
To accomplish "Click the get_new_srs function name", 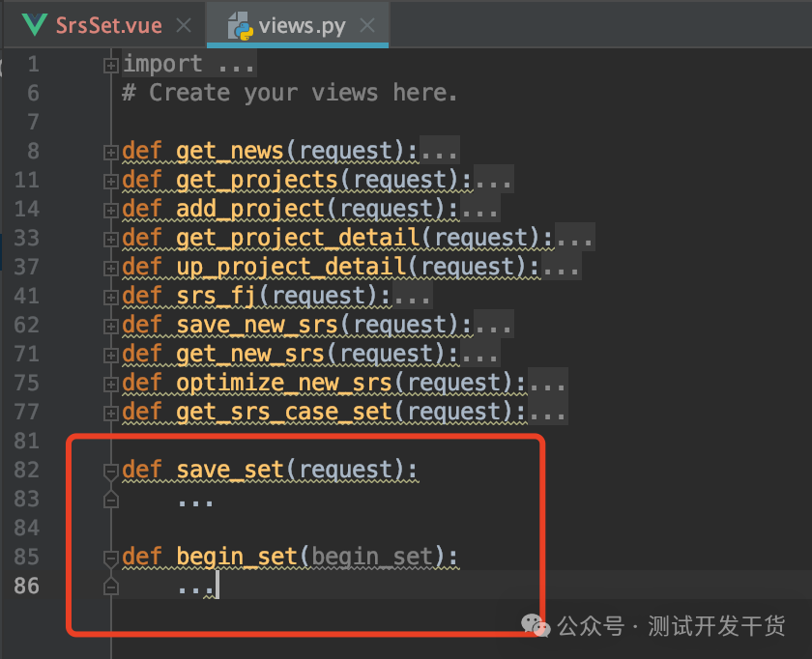I will [250, 354].
